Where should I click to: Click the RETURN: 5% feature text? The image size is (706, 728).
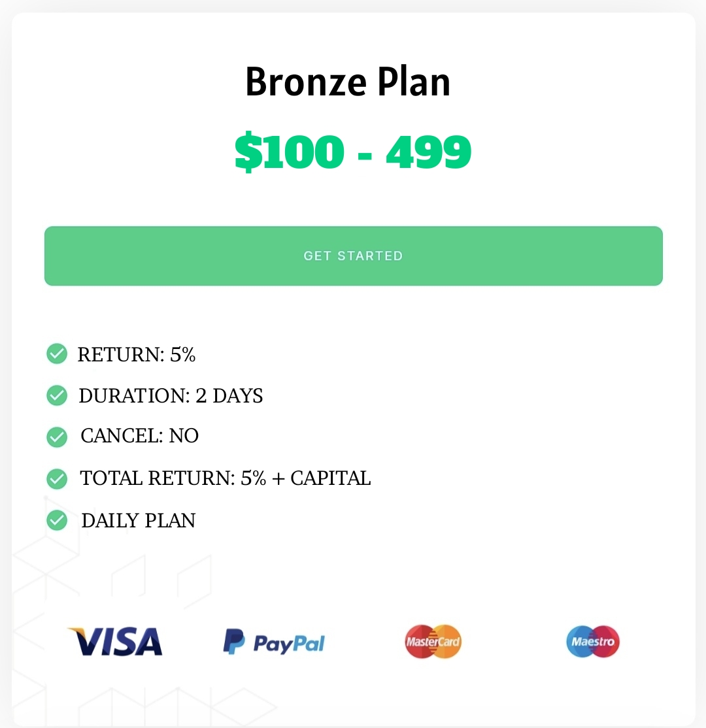(137, 354)
